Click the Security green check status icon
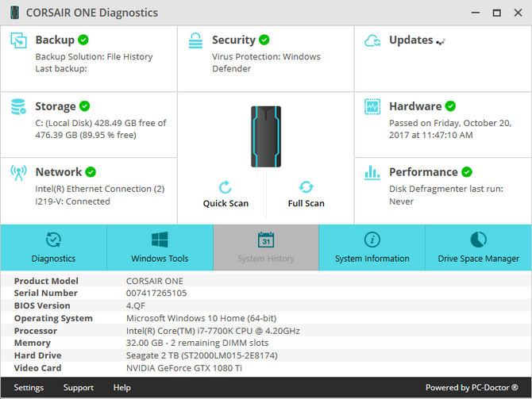Viewport: 532px width, 399px height. pyautogui.click(x=264, y=40)
